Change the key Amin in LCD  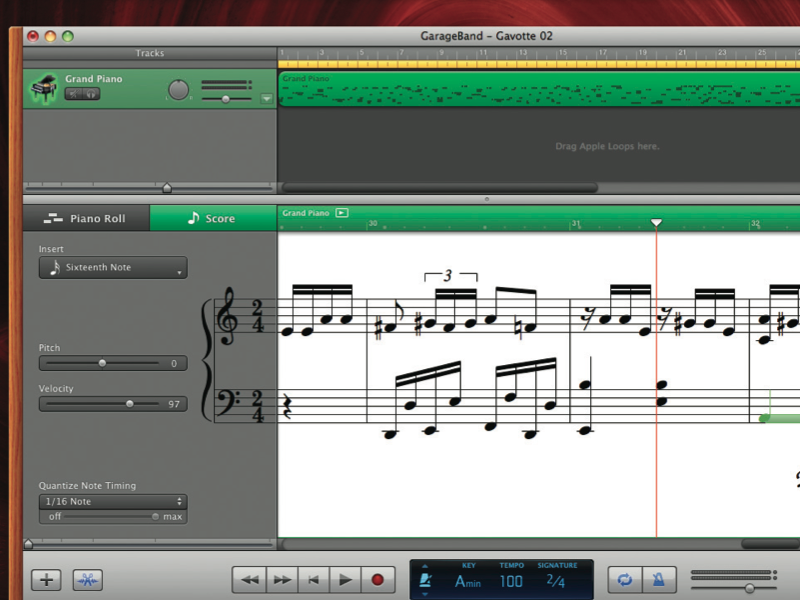pyautogui.click(x=467, y=581)
